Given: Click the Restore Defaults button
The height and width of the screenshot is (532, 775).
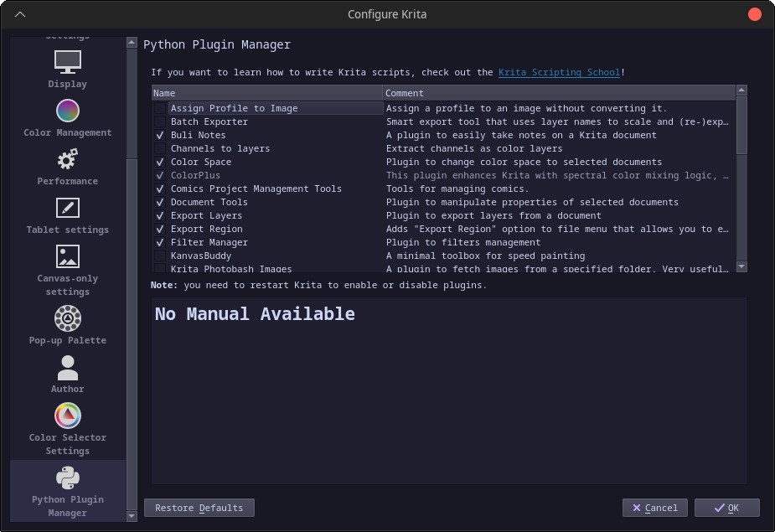Looking at the screenshot, I should coord(199,508).
